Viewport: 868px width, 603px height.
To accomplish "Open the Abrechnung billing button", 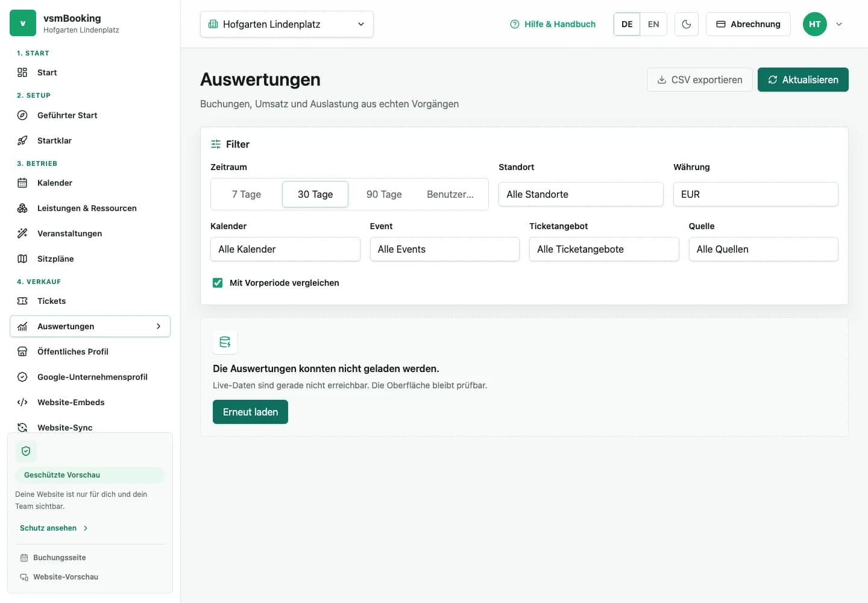I will pyautogui.click(x=748, y=24).
